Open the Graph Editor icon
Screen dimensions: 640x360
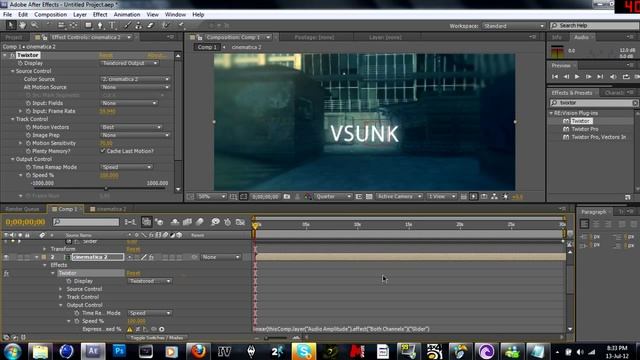[240, 222]
